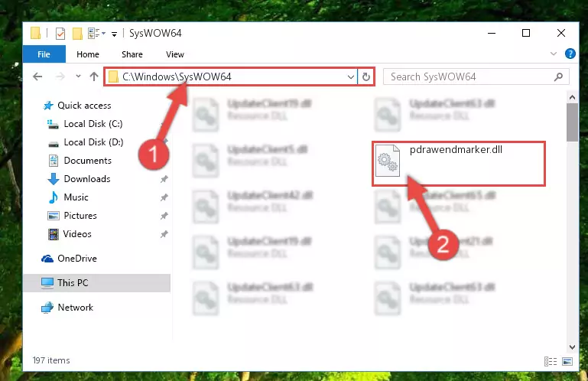Screen dimensions: 588x381
Task: Click the pin icon beside Music
Action: click(164, 197)
